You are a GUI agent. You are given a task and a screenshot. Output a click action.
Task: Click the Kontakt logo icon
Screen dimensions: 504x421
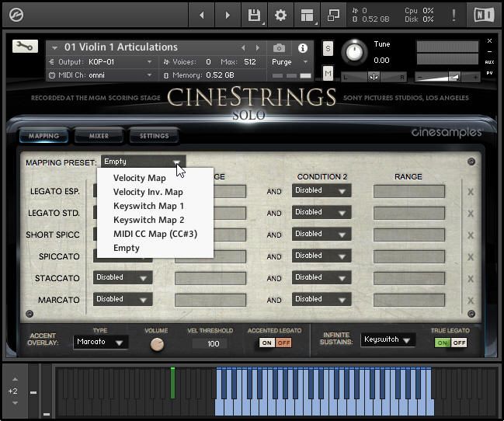[x=16, y=15]
